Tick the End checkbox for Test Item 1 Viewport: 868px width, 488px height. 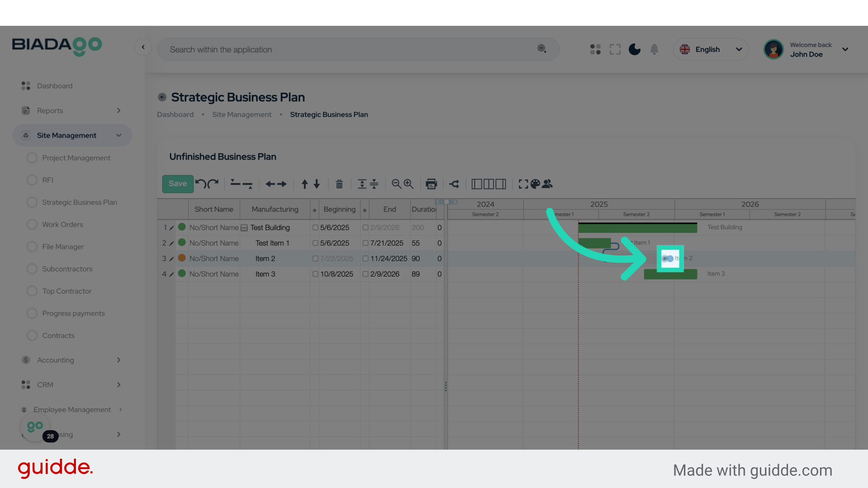pos(365,243)
